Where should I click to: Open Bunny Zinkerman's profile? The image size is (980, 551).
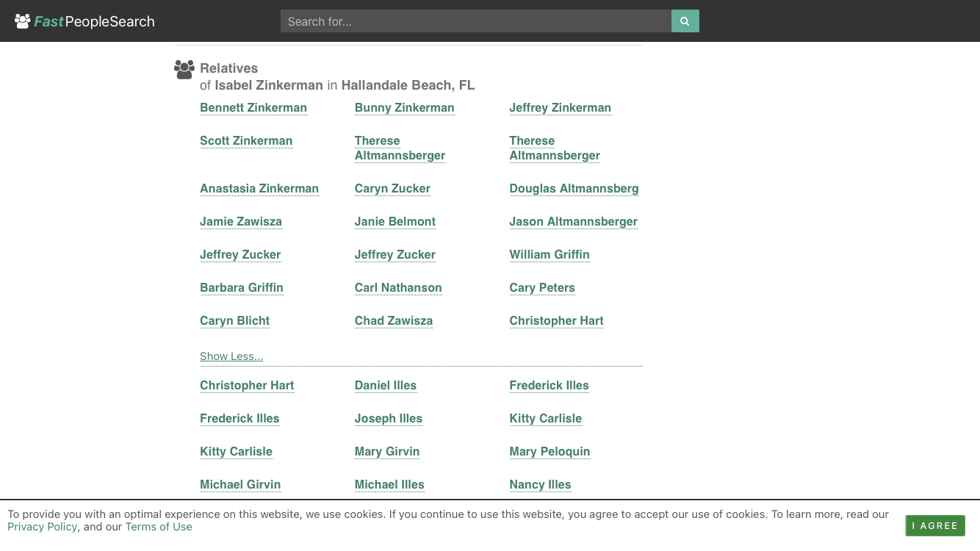405,108
